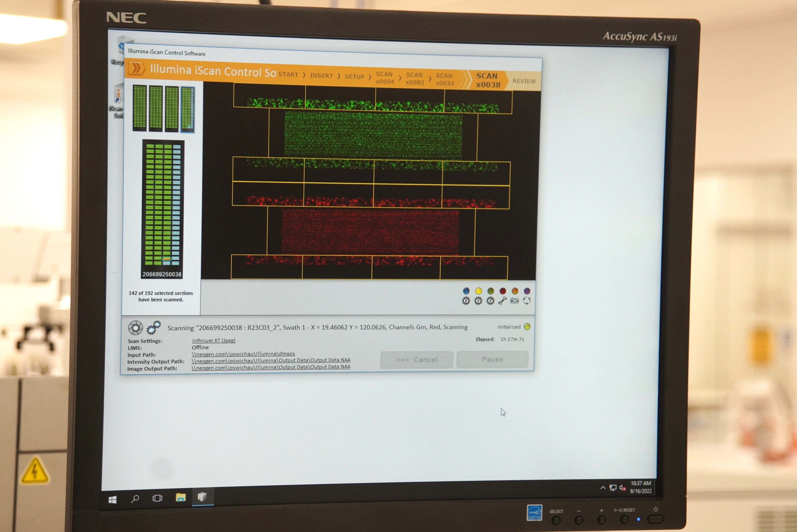Select the SCAN x0033 step
797x532 pixels.
[445, 79]
